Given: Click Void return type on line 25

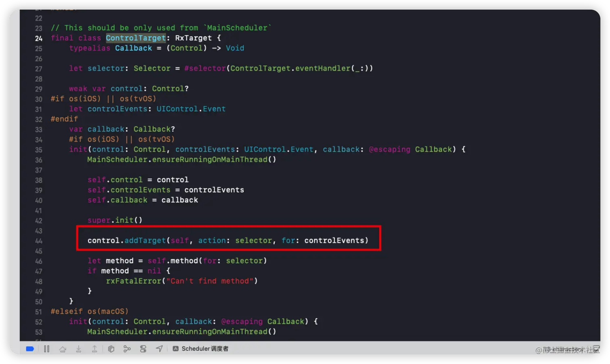Looking at the screenshot, I should (235, 48).
